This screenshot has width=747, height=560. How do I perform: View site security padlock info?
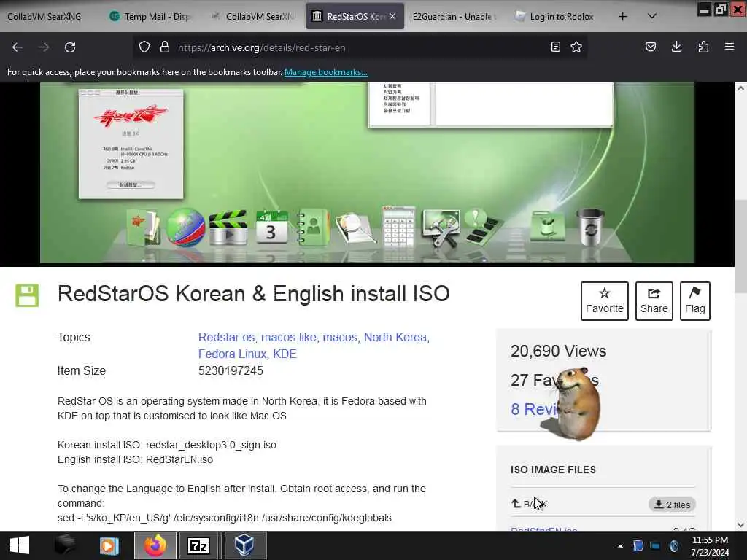(164, 47)
